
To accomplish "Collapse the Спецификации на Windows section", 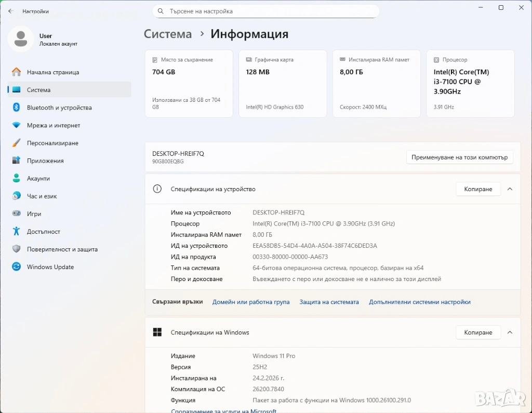I will click(510, 332).
